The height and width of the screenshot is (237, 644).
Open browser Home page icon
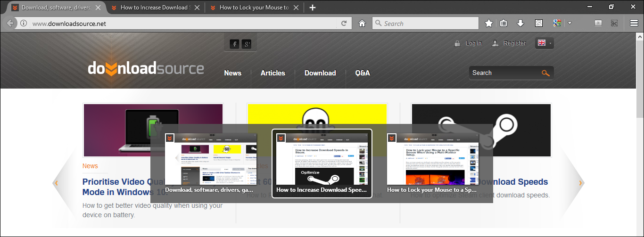362,24
